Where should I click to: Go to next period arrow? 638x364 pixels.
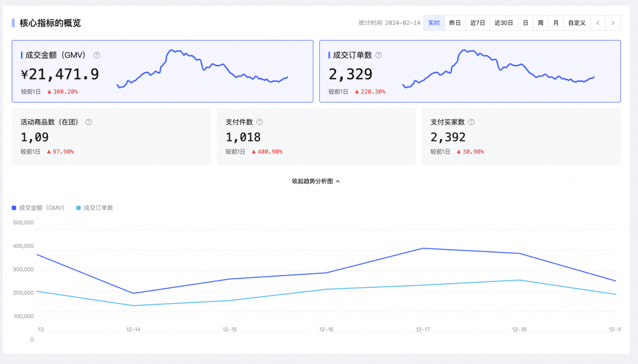point(613,23)
